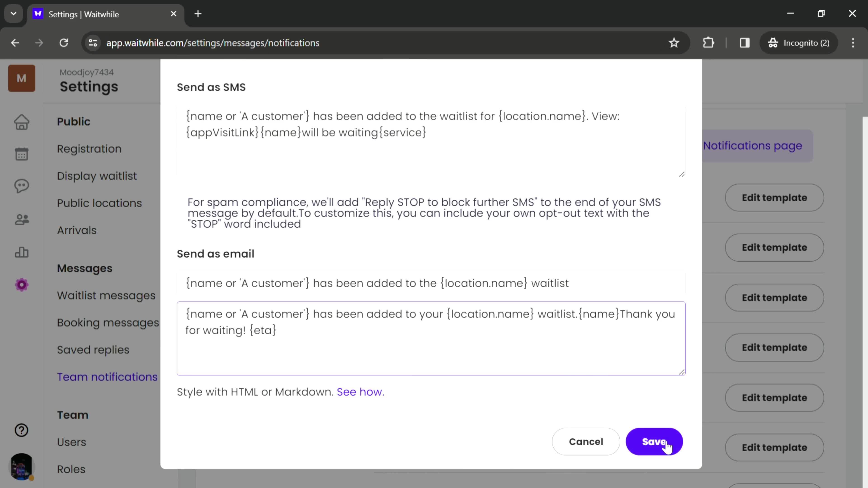Grab the SMS text area resize handle
The height and width of the screenshot is (488, 868).
682,174
